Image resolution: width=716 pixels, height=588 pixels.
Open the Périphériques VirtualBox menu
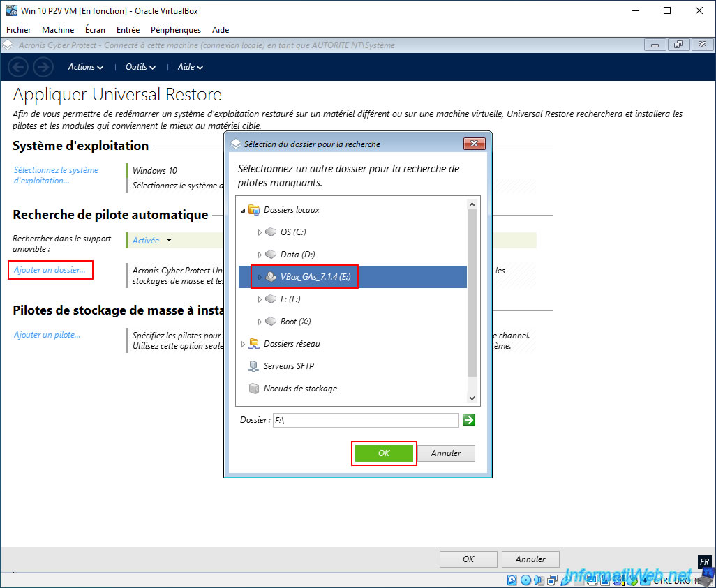[x=176, y=30]
